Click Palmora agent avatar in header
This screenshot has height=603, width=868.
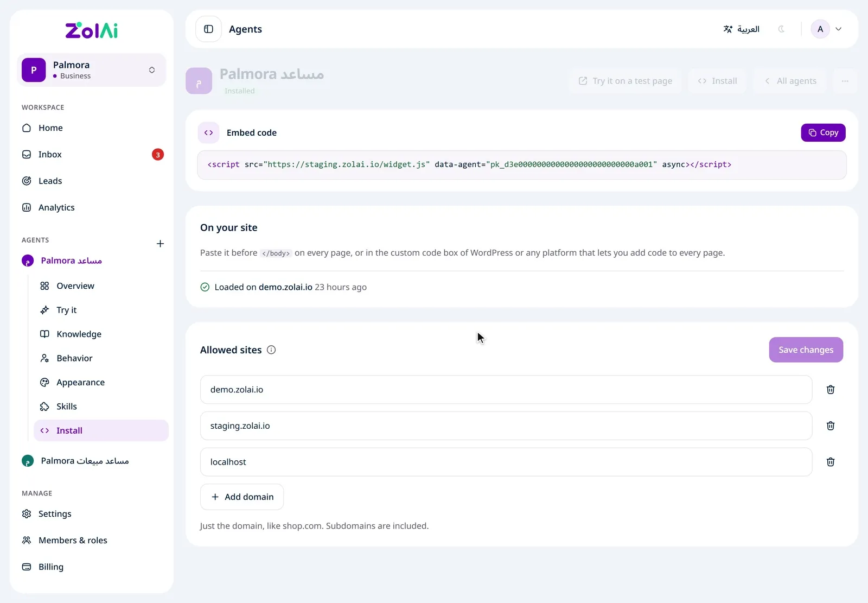tap(199, 81)
